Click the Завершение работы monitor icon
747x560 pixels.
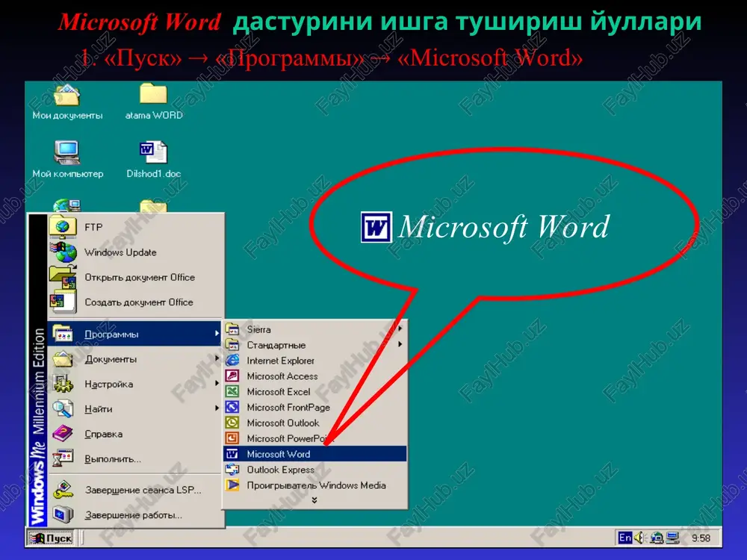(63, 514)
